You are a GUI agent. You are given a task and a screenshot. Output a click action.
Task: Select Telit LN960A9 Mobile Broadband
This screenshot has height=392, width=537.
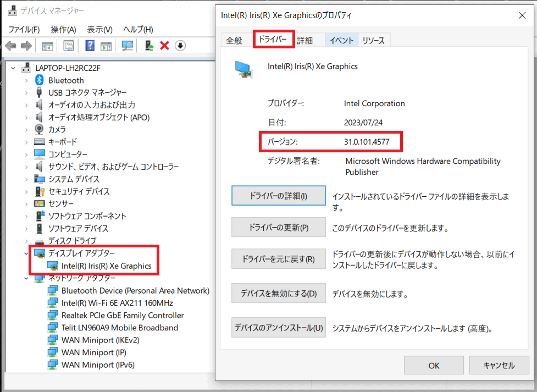[119, 328]
